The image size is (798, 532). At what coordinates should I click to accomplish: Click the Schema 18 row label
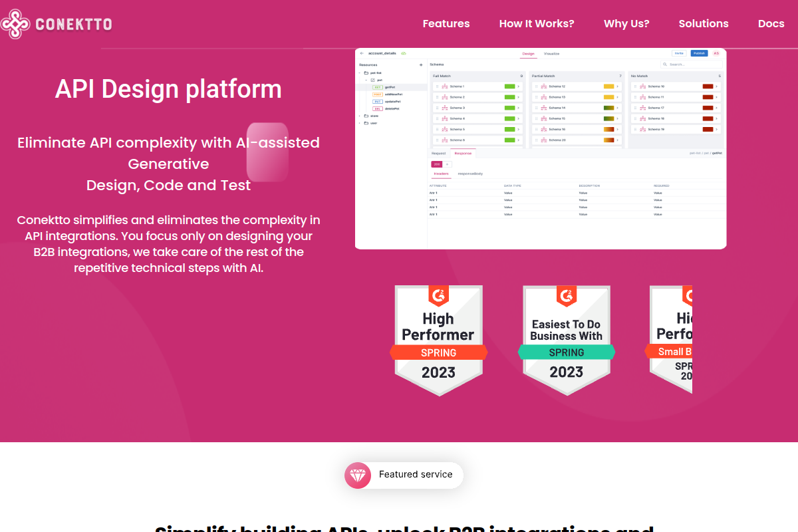(x=656, y=118)
